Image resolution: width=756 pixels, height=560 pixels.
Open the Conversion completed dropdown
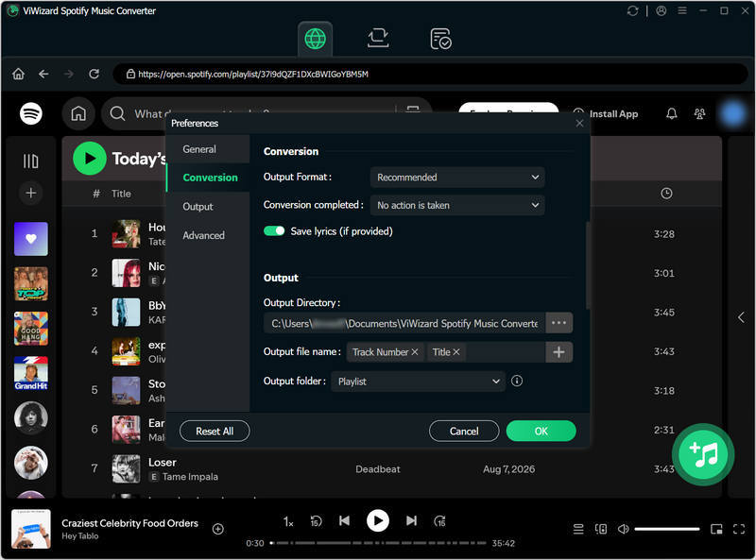coord(457,205)
